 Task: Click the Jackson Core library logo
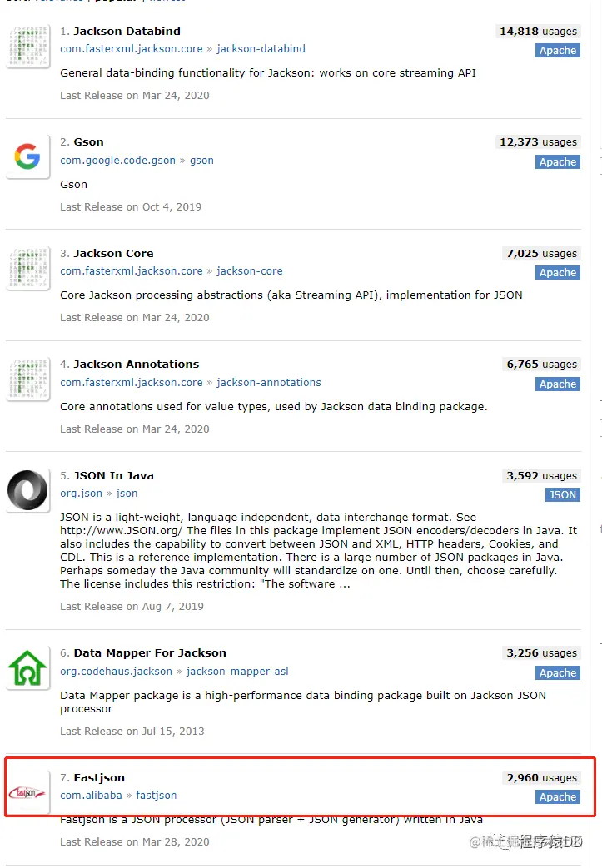[x=27, y=268]
